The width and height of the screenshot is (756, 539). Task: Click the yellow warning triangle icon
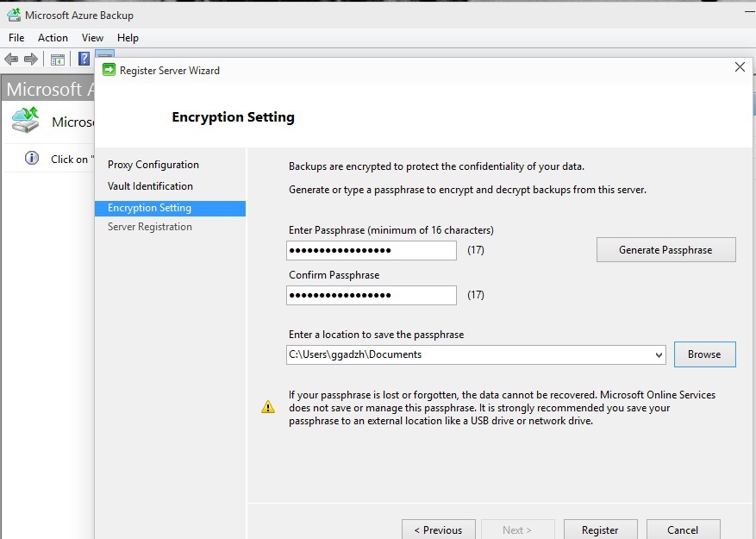pyautogui.click(x=268, y=407)
